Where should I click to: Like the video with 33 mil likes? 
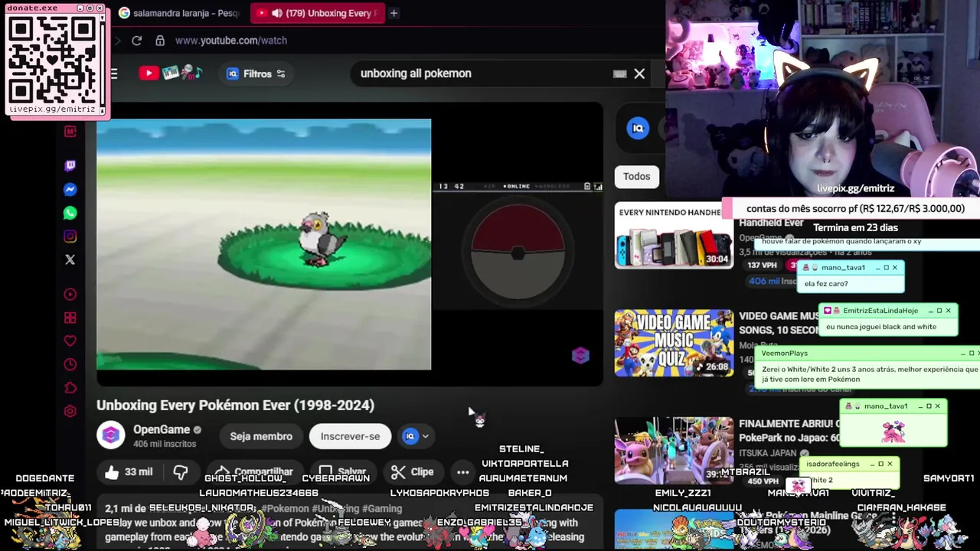[x=129, y=472]
